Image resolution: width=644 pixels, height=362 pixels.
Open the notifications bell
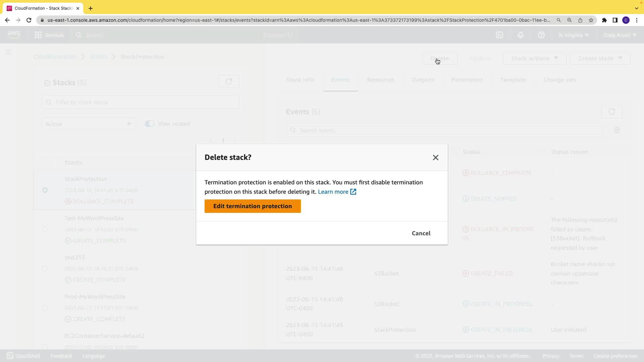point(521,35)
